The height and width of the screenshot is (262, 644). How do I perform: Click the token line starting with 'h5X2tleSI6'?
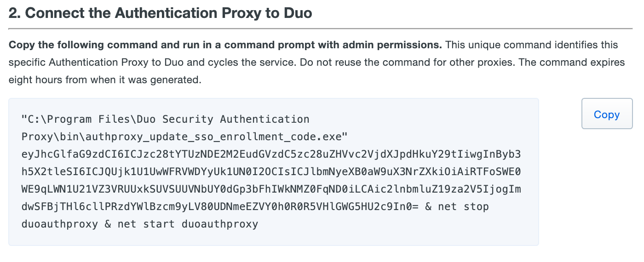coord(271,172)
